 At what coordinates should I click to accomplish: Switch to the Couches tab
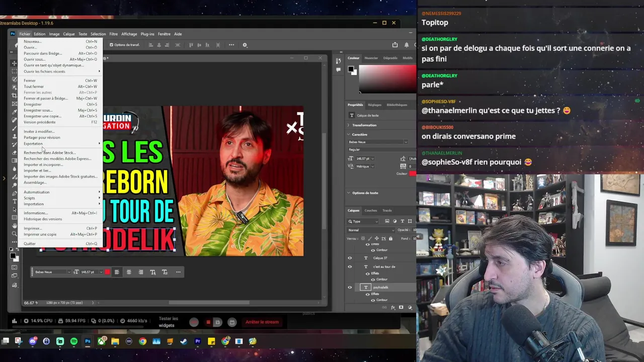tap(370, 210)
